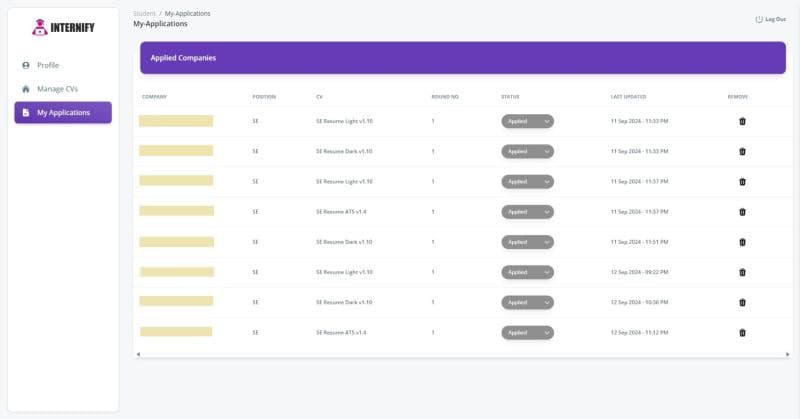Delete the 12 Sep Dark resume application
Viewport: 800px width, 419px height.
[742, 302]
